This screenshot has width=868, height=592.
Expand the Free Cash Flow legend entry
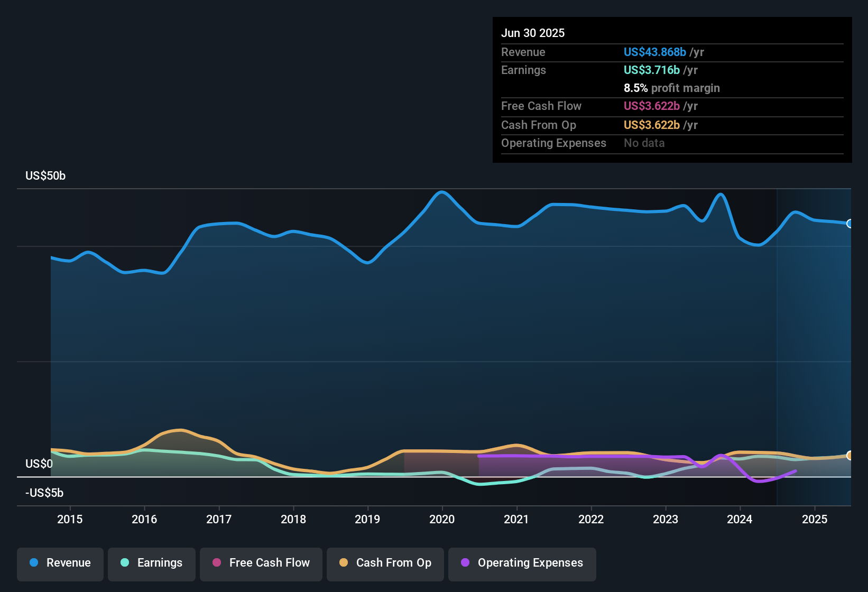pyautogui.click(x=261, y=563)
